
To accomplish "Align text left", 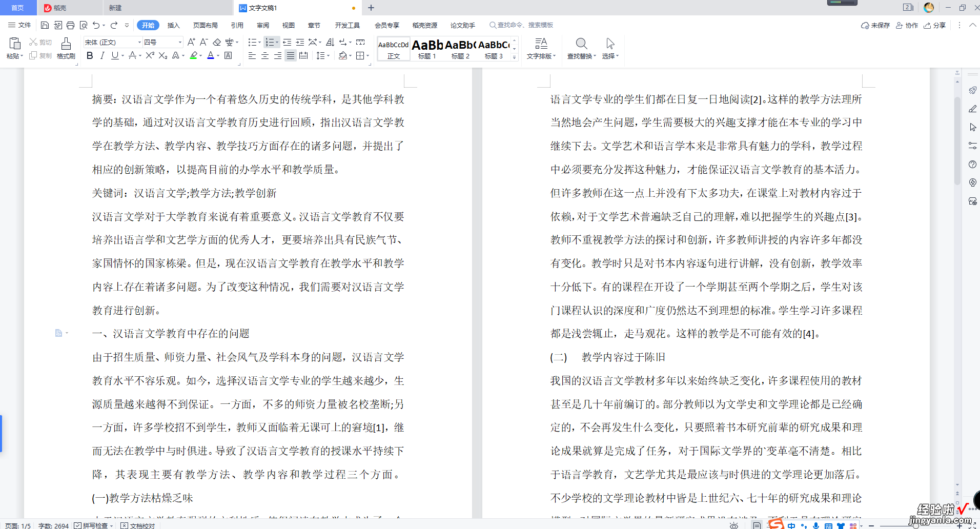I will pyautogui.click(x=252, y=55).
